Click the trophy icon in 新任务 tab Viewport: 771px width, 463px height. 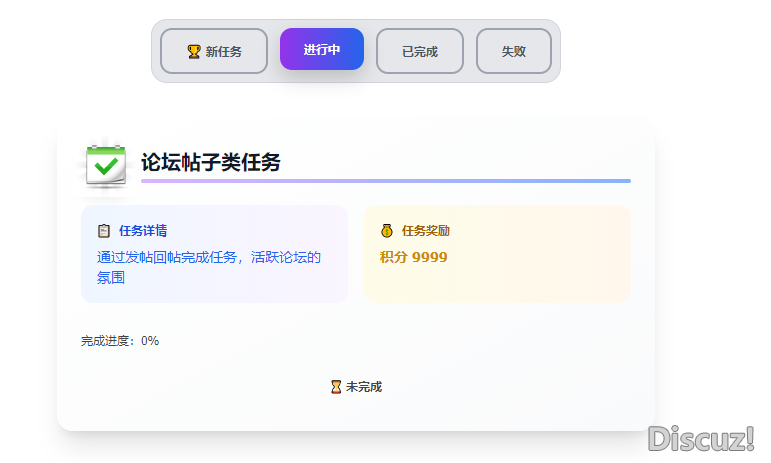click(194, 51)
